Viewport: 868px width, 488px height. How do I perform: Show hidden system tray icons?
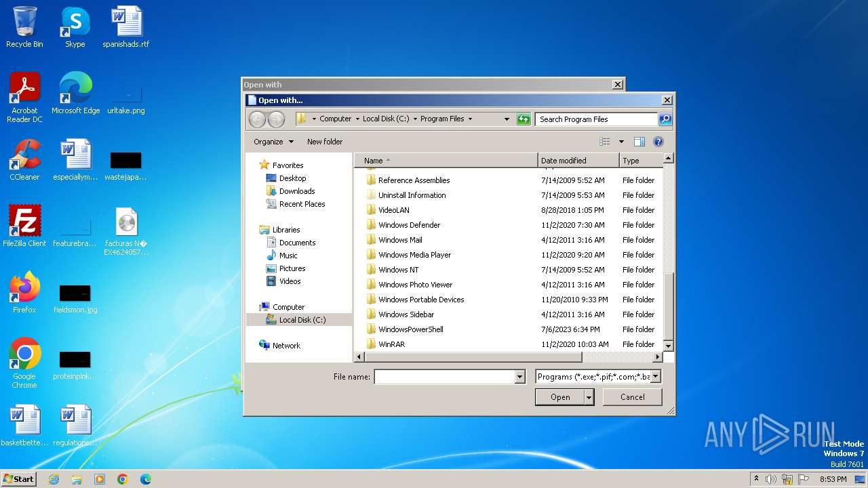[756, 479]
